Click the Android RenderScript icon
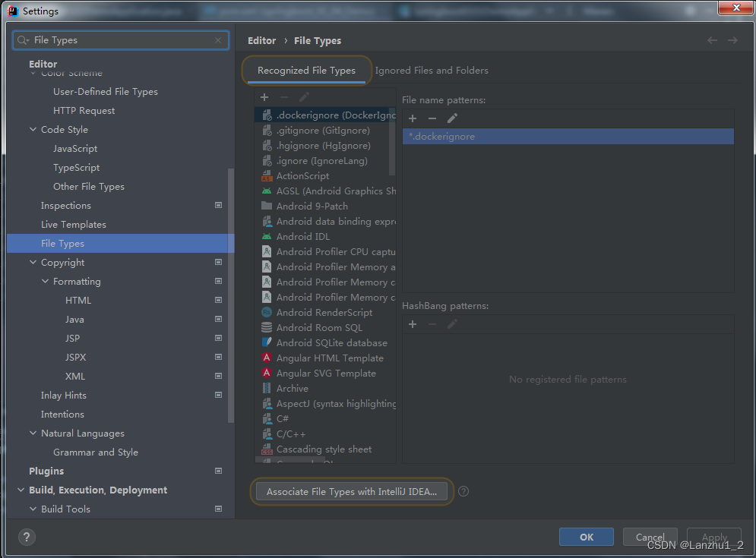756x558 pixels. [267, 312]
